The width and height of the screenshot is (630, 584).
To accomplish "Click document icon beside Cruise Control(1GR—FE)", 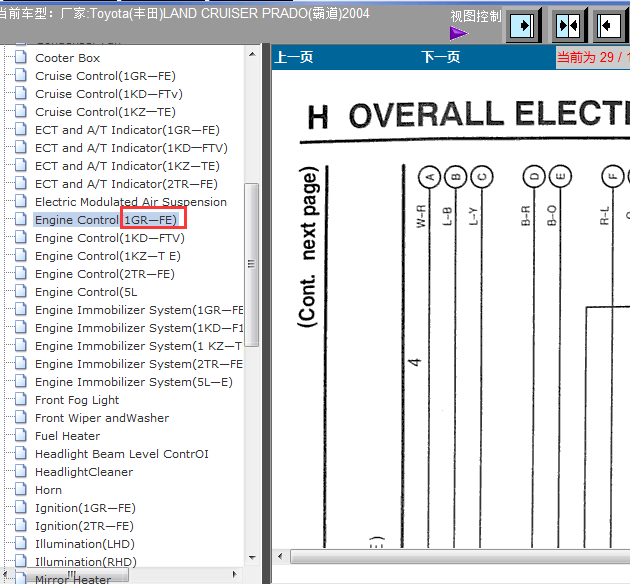I will (x=20, y=75).
